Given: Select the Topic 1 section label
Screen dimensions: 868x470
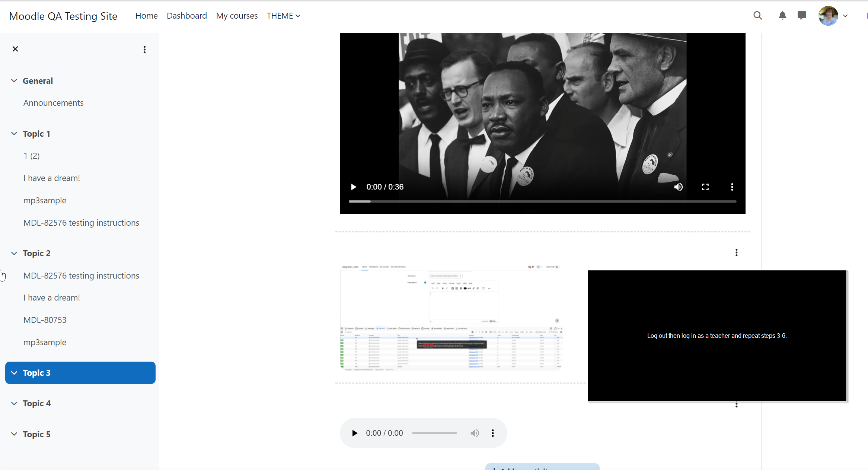Looking at the screenshot, I should click(x=36, y=134).
